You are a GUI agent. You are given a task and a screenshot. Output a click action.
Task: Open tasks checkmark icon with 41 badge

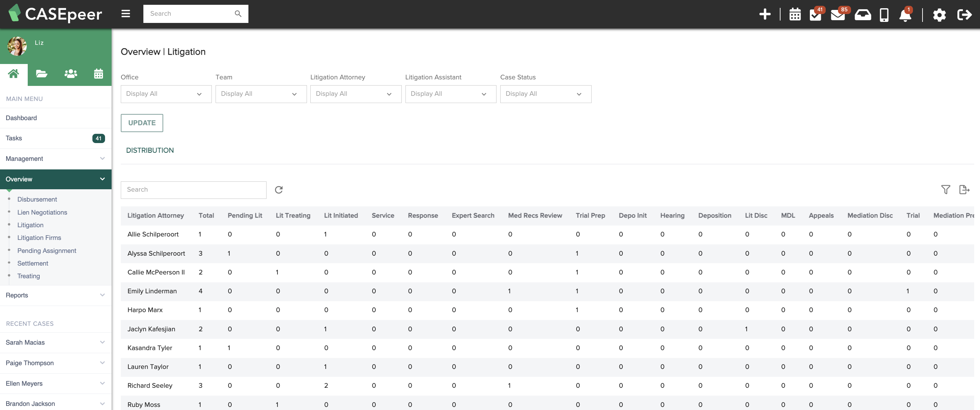click(x=815, y=15)
